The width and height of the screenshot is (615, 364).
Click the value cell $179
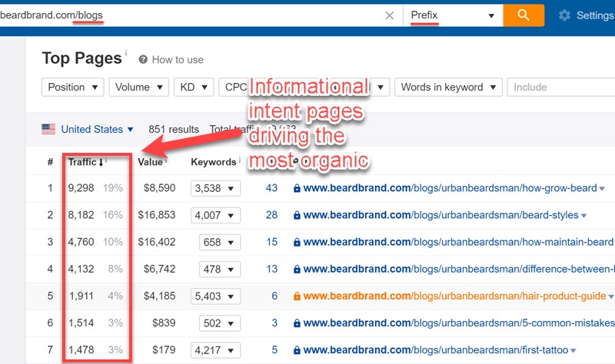(x=164, y=350)
